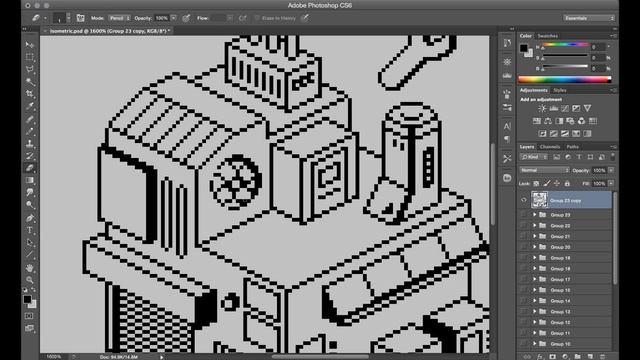
Task: Open the Kind layer filter dropdown
Action: [534, 157]
